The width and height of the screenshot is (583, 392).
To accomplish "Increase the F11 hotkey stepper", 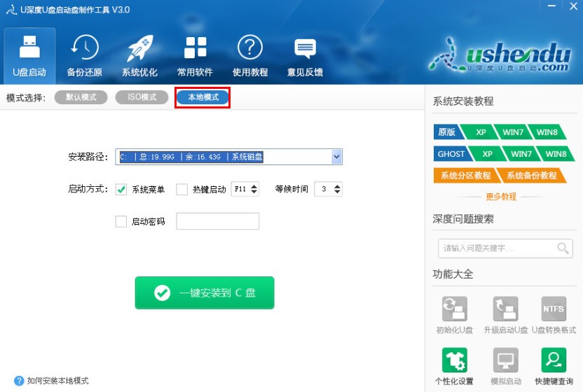I will coord(254,186).
